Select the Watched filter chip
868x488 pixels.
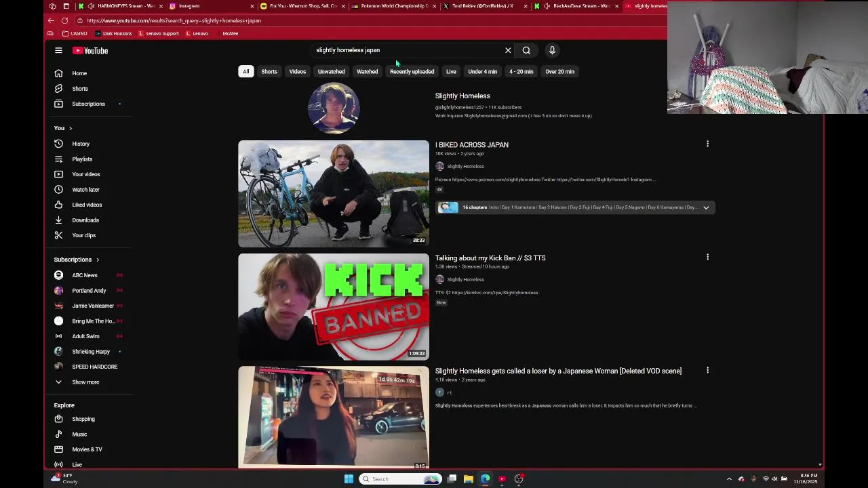[367, 71]
